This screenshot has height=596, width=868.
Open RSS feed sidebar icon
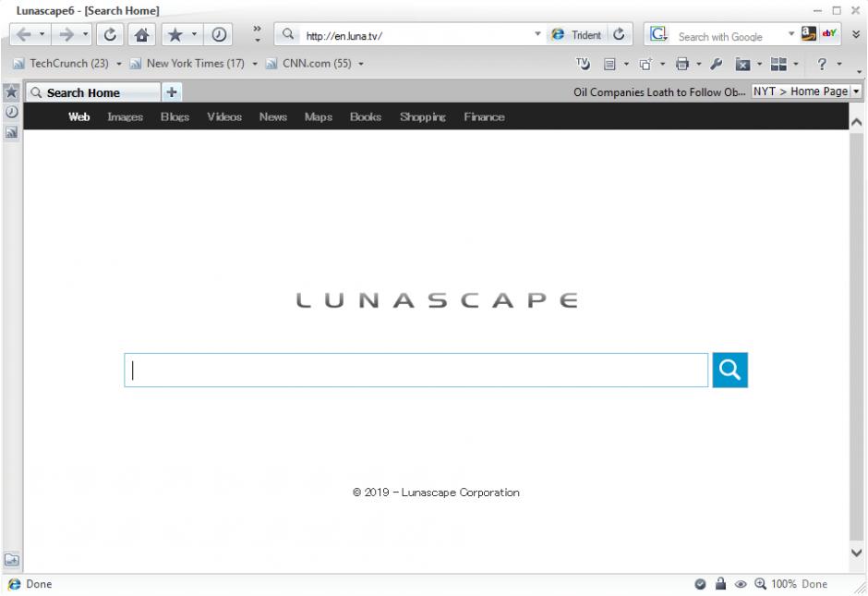click(x=11, y=132)
